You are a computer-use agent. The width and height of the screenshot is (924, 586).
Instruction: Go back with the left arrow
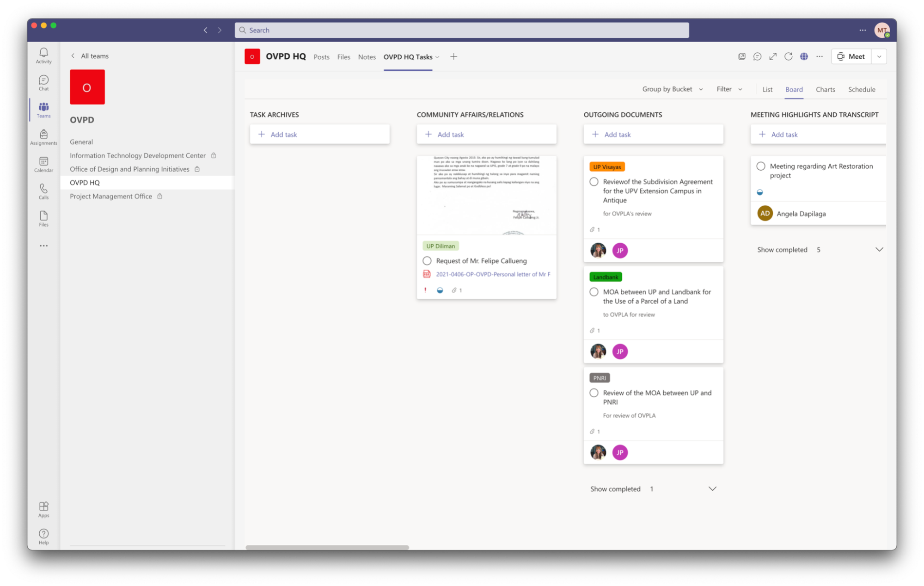[x=206, y=30]
